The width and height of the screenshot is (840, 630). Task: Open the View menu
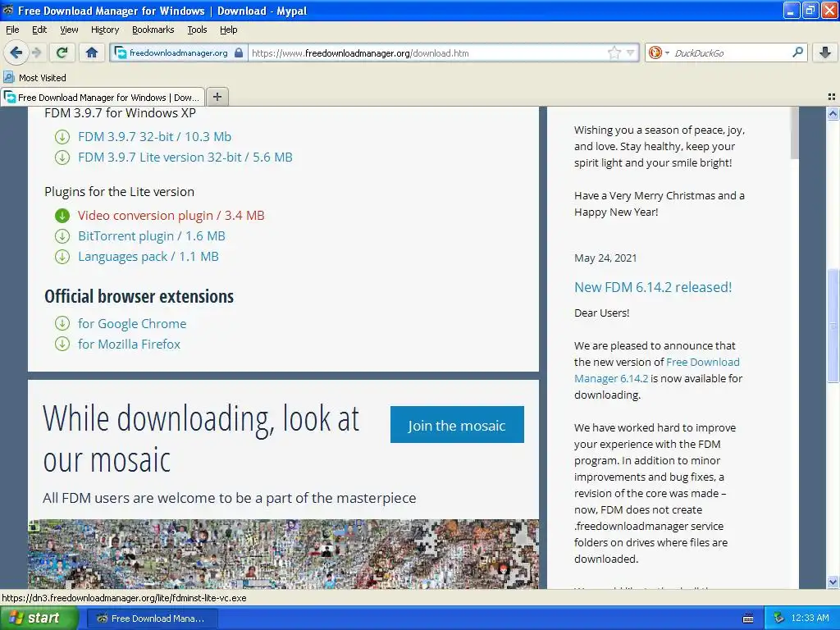pyautogui.click(x=69, y=30)
